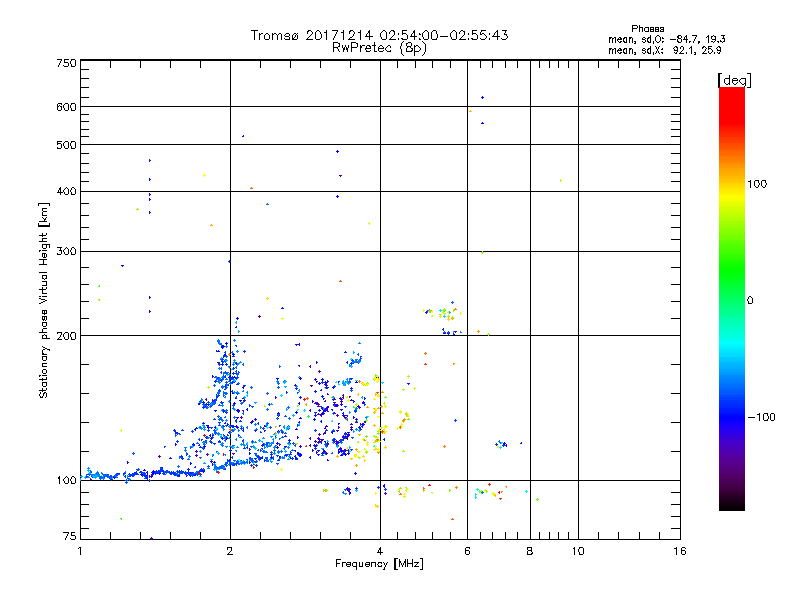The width and height of the screenshot is (800, 600).
Task: Click the colorbar label '-100'
Action: pos(761,417)
